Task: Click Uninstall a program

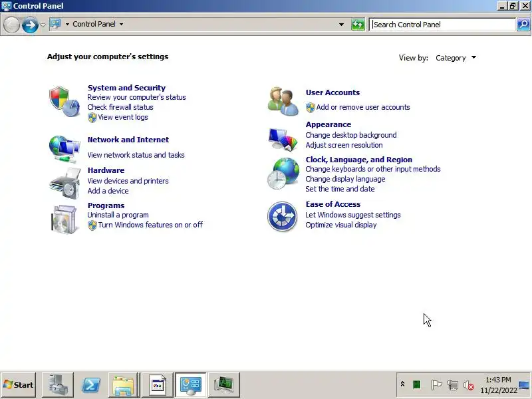Action: [118, 215]
